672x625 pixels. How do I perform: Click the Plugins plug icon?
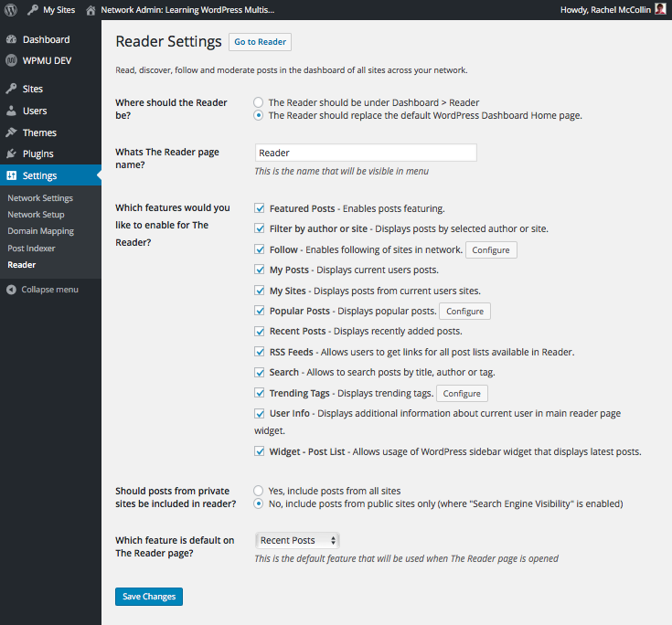coord(12,154)
